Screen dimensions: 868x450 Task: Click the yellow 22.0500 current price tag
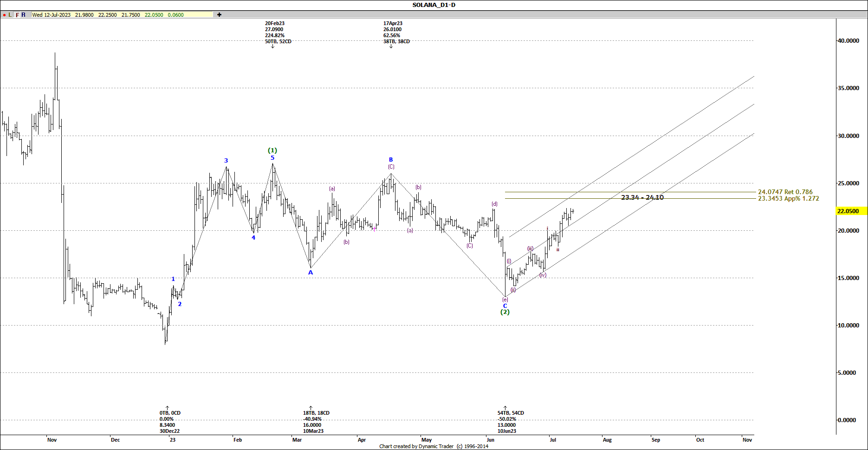click(850, 211)
